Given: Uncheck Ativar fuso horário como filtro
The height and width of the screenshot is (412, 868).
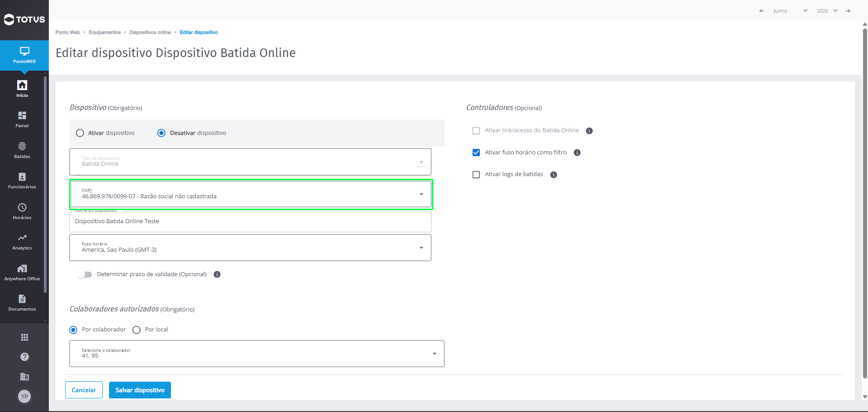Looking at the screenshot, I should tap(476, 153).
